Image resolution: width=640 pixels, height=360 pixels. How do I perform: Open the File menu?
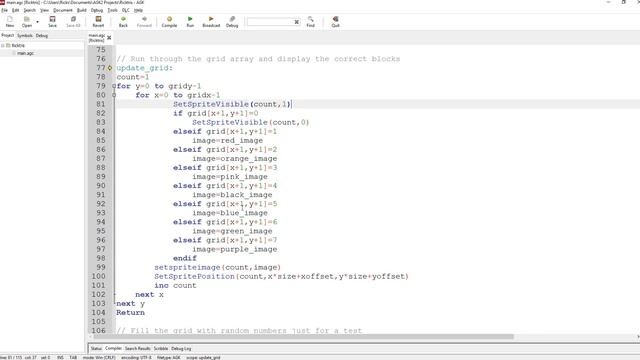pyautogui.click(x=4, y=10)
